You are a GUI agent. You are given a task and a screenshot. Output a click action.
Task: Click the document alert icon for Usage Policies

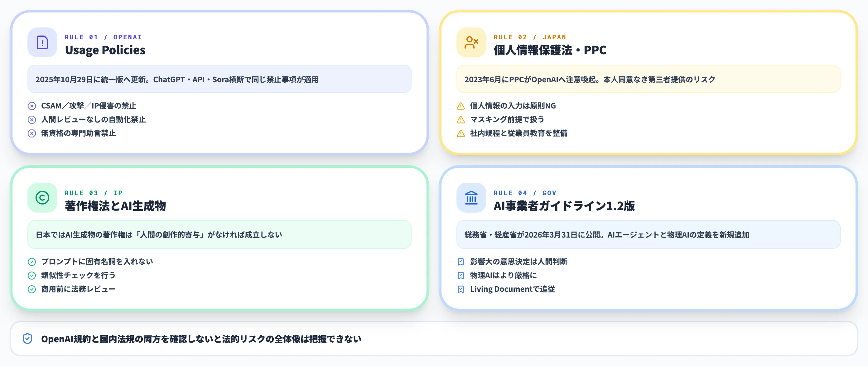tap(42, 42)
